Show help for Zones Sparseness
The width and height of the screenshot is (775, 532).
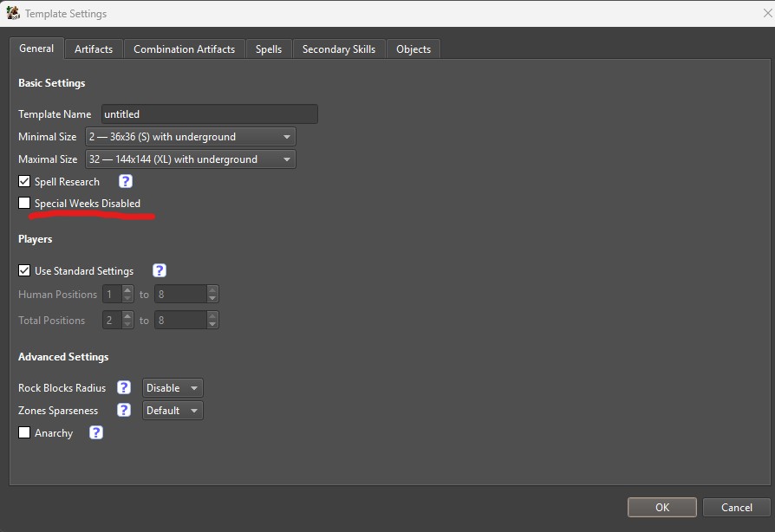click(x=124, y=410)
